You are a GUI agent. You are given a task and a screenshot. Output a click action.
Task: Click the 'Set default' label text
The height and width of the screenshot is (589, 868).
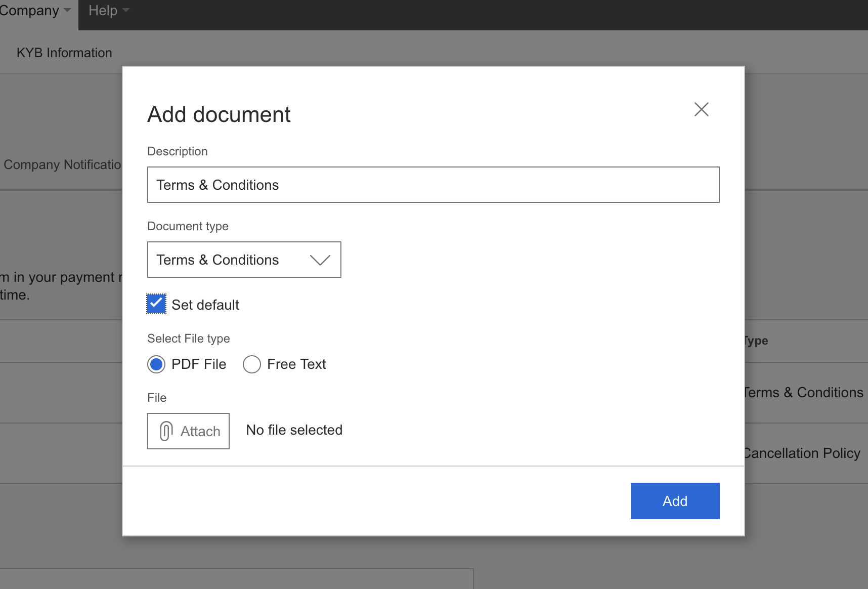tap(205, 305)
